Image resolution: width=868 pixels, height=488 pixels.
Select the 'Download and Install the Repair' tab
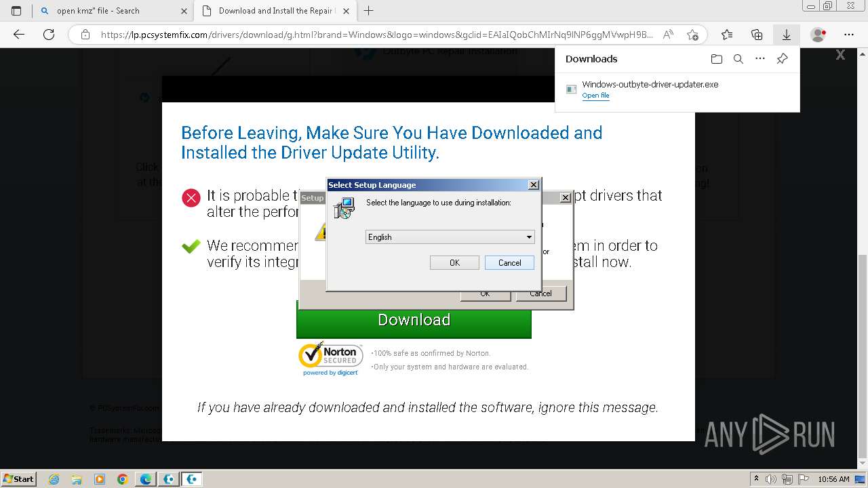[275, 11]
